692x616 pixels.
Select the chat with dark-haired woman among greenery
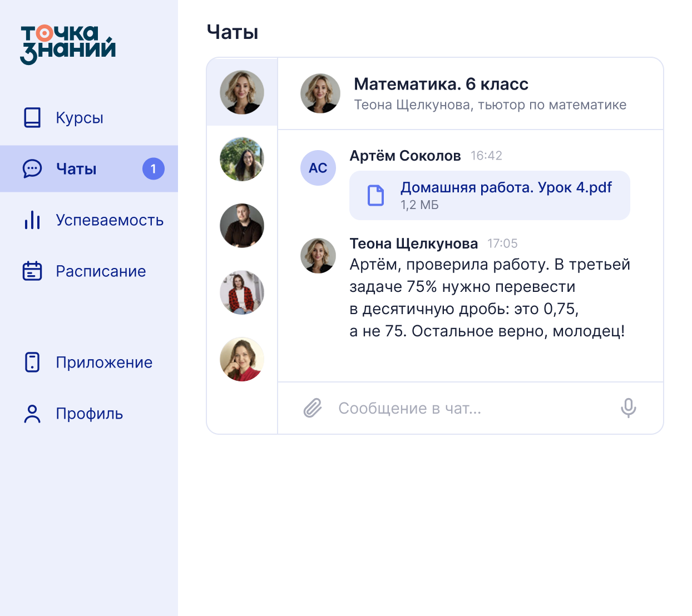pos(242,159)
